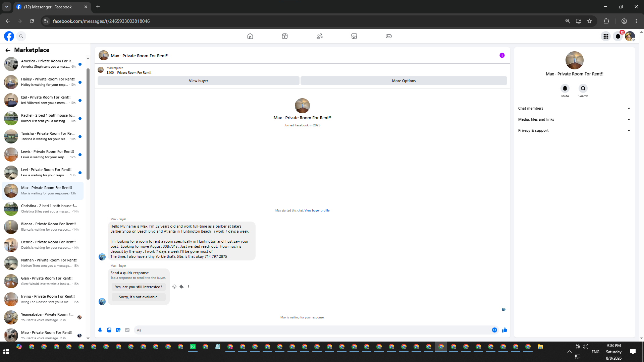Viewport: 644px width, 362px height.
Task: Go to the Home feed icon
Action: (x=250, y=36)
